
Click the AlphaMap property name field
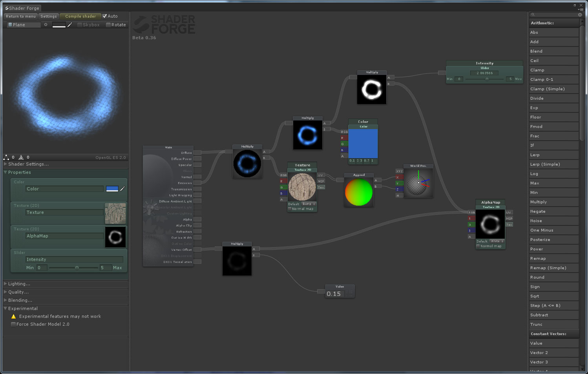pyautogui.click(x=64, y=236)
